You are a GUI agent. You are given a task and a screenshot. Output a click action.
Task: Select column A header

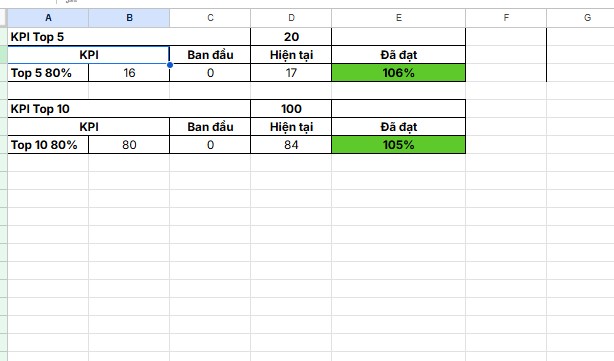click(x=48, y=18)
